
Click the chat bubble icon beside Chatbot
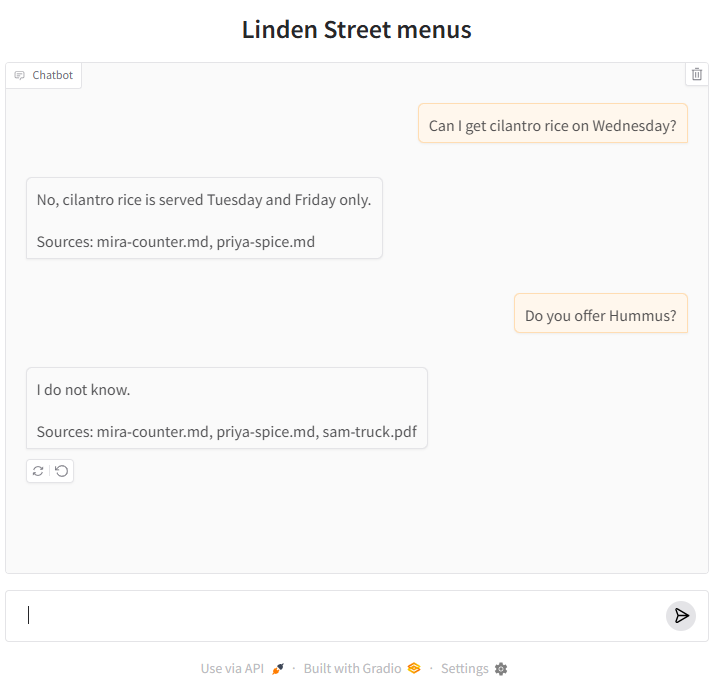(x=20, y=75)
